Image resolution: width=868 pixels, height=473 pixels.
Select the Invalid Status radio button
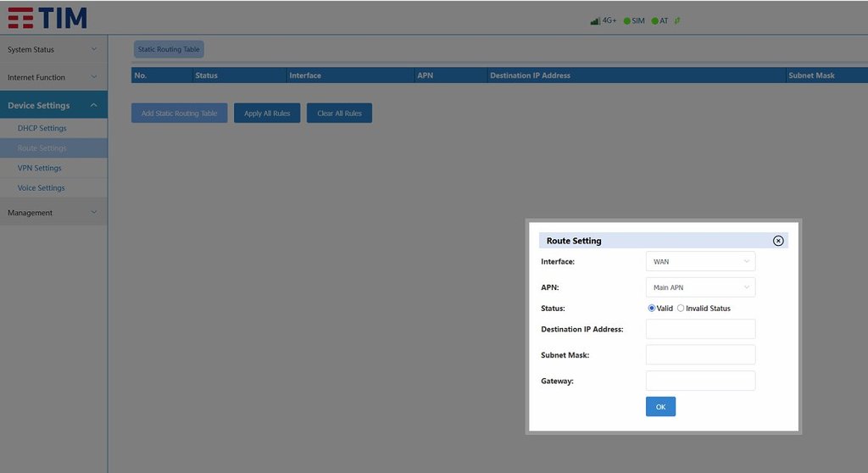681,309
